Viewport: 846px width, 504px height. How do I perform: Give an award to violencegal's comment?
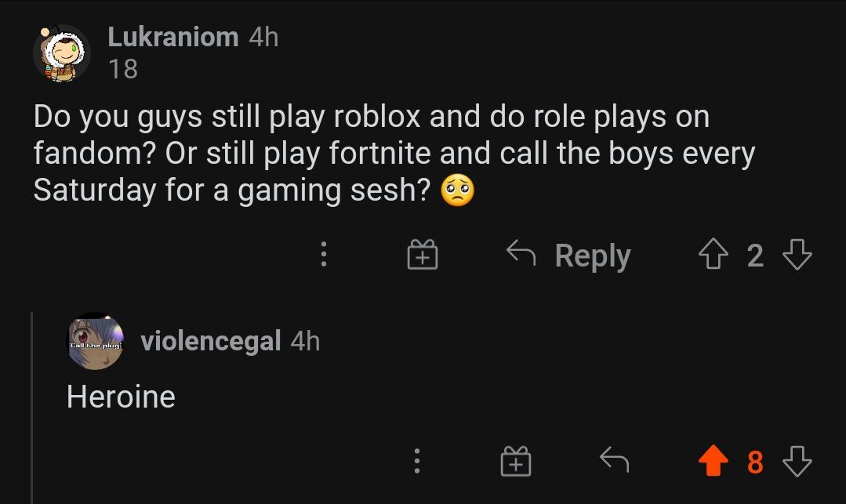[x=514, y=461]
